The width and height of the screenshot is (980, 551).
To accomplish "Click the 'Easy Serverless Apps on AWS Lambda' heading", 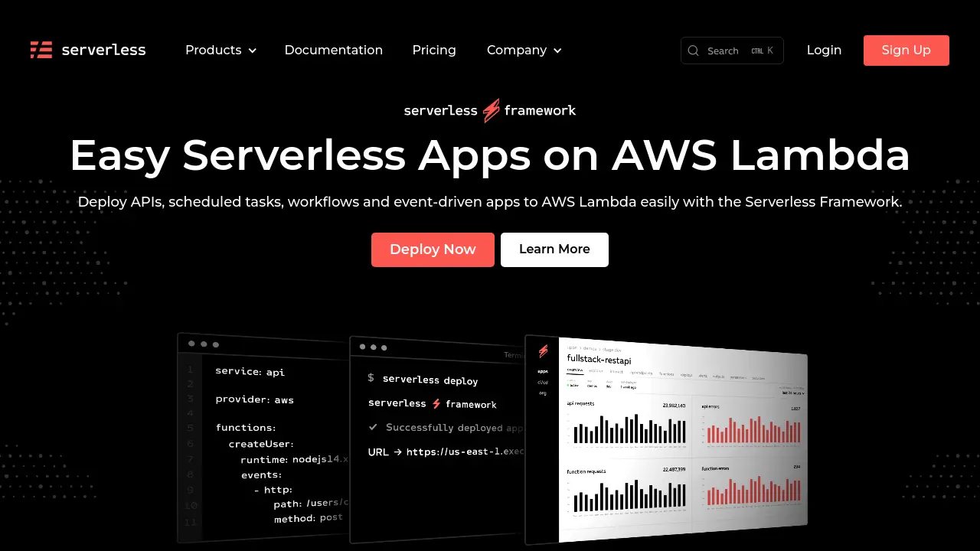I will click(490, 155).
